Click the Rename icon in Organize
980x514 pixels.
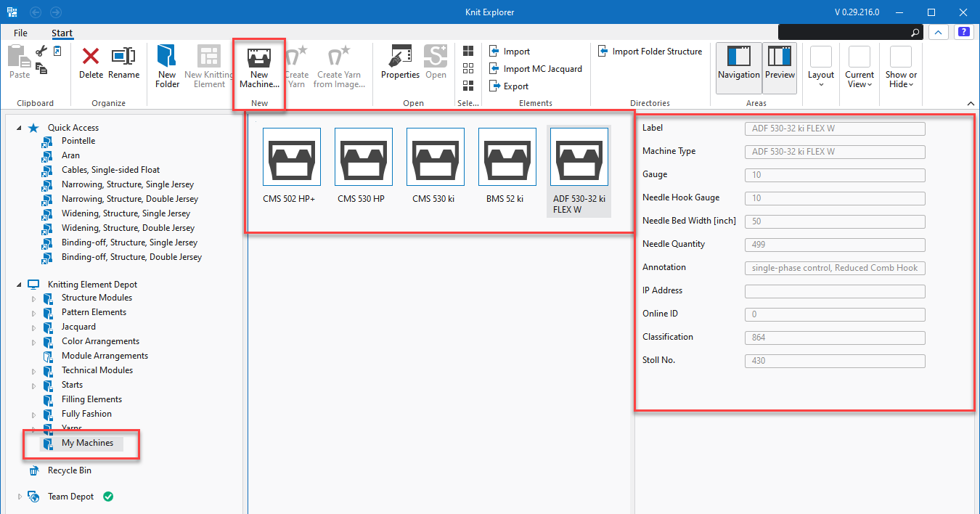pyautogui.click(x=123, y=57)
